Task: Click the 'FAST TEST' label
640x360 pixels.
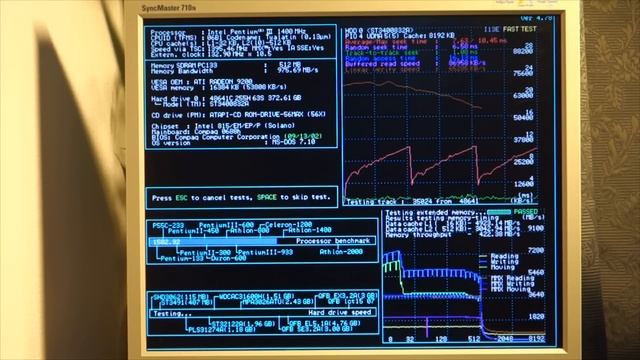Action: pos(519,29)
